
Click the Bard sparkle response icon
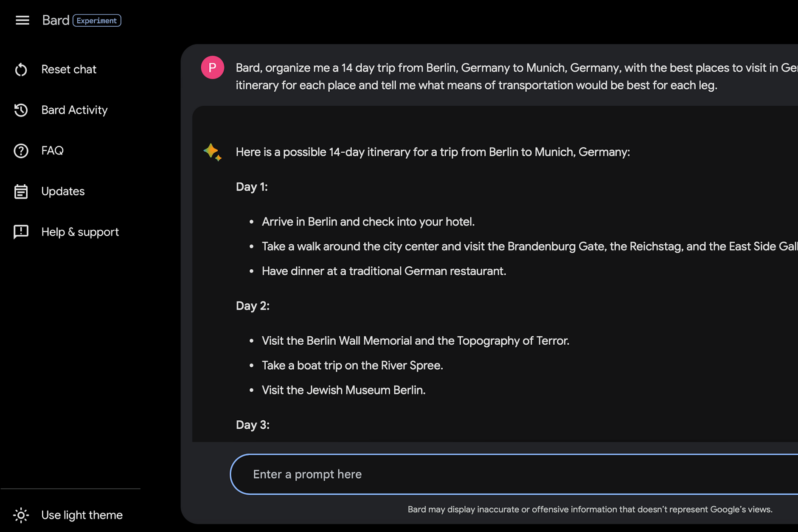click(212, 152)
